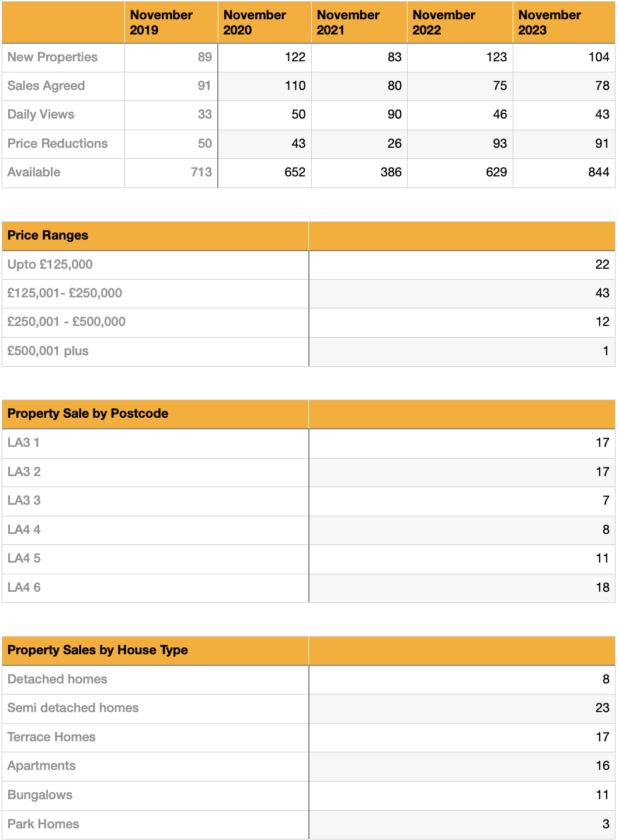This screenshot has height=840, width=619.
Task: Select the LA3 1 postcode row label
Action: click(x=23, y=443)
